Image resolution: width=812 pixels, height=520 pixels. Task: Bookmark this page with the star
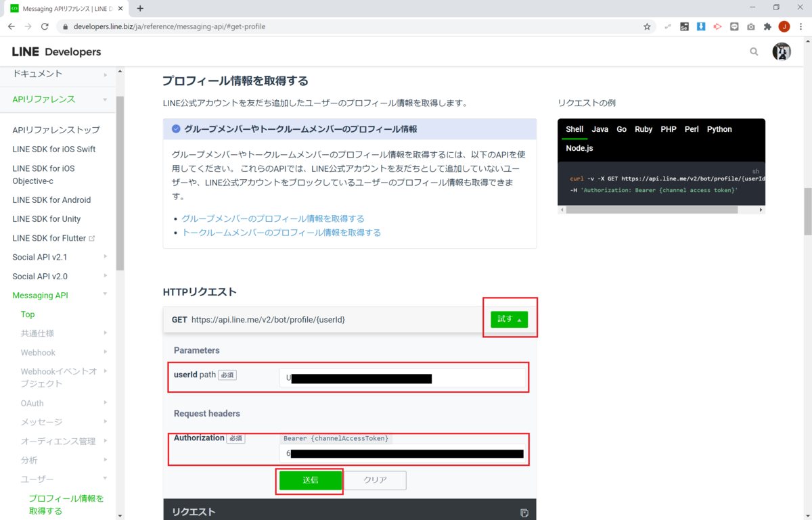[647, 26]
